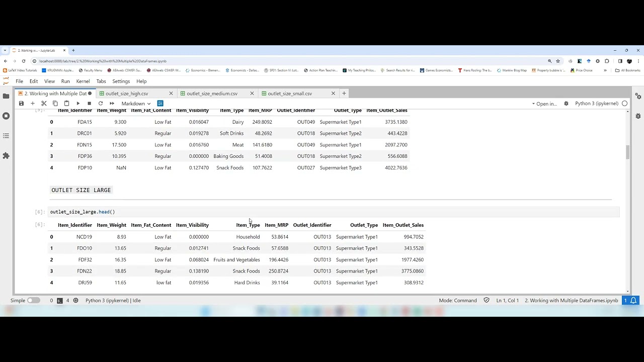Open the All Bookmarks folder
The height and width of the screenshot is (362, 644).
click(x=627, y=70)
